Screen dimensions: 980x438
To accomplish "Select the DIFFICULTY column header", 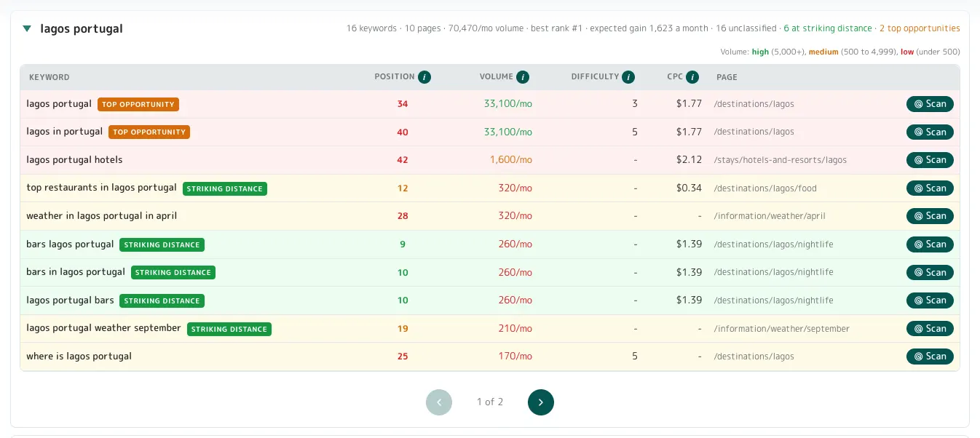I will click(x=595, y=76).
